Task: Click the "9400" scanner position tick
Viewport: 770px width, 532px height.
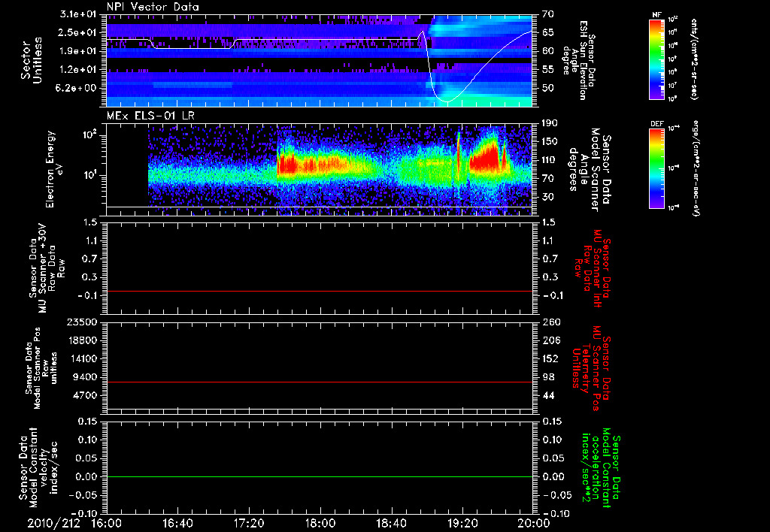Action: click(86, 377)
